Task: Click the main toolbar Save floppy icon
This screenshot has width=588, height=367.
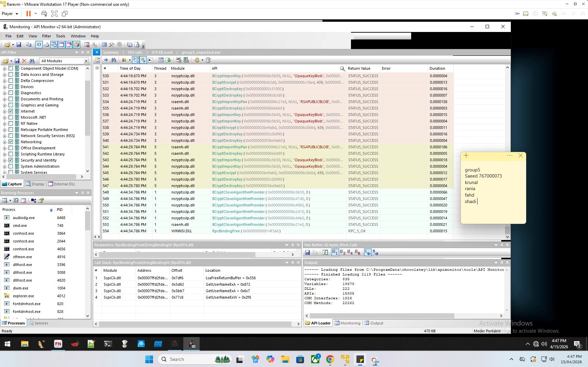Action: [x=19, y=45]
